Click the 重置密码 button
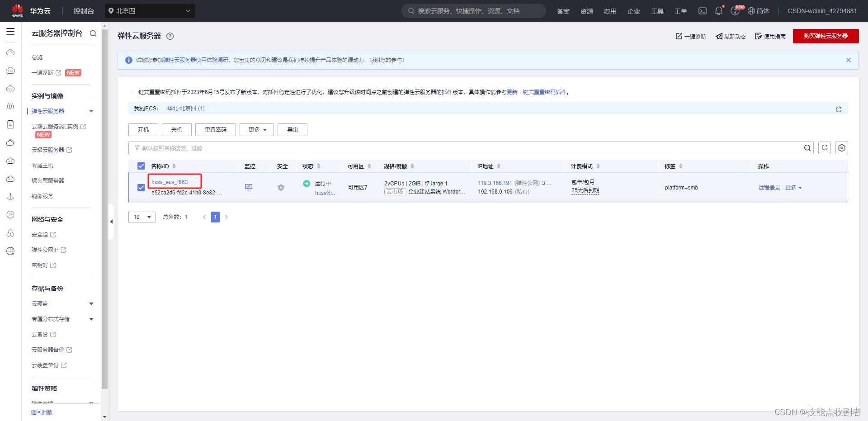 tap(216, 130)
